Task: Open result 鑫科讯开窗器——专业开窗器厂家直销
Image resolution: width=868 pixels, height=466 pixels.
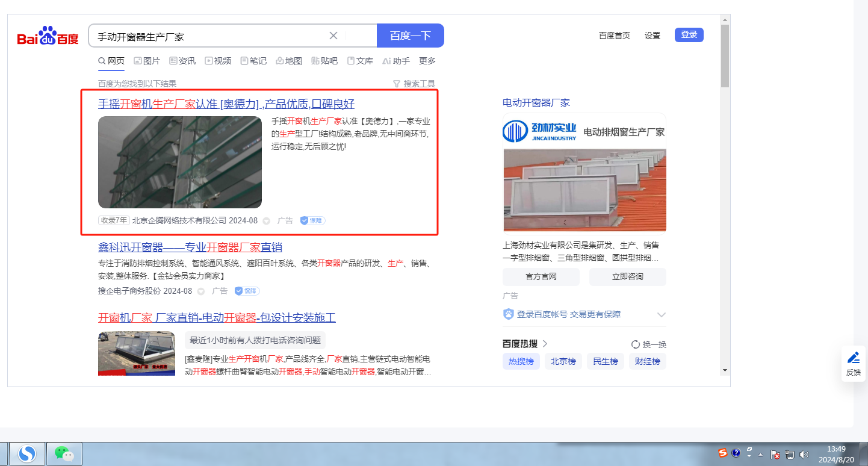Action: 190,247
